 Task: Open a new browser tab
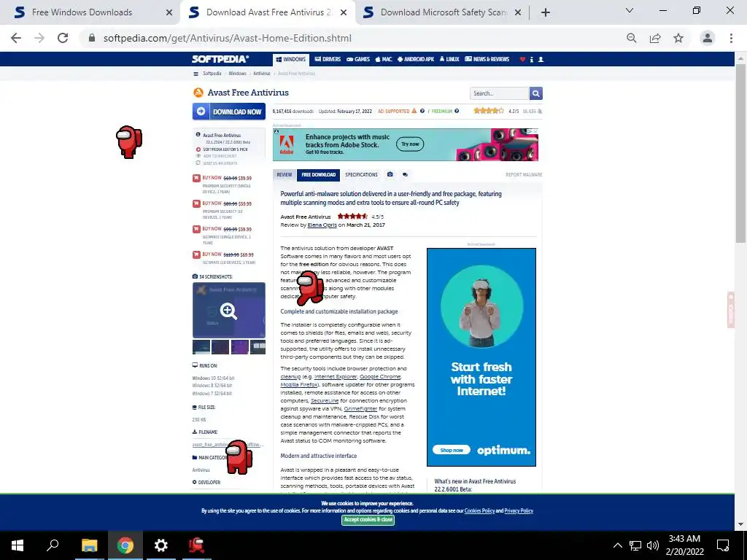[546, 12]
